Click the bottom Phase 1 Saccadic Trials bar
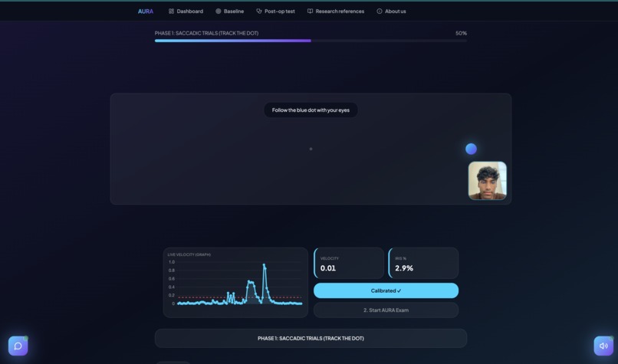This screenshot has width=618, height=364. [x=311, y=339]
